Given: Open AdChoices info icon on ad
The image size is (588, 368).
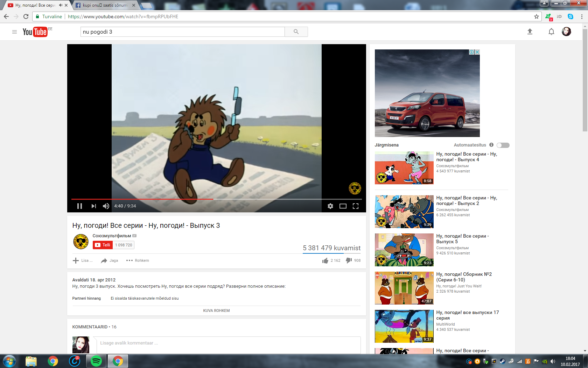Looking at the screenshot, I should coord(472,52).
